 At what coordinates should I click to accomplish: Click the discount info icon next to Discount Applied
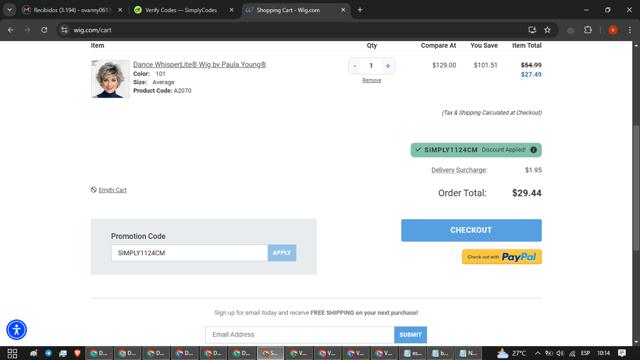pyautogui.click(x=533, y=150)
